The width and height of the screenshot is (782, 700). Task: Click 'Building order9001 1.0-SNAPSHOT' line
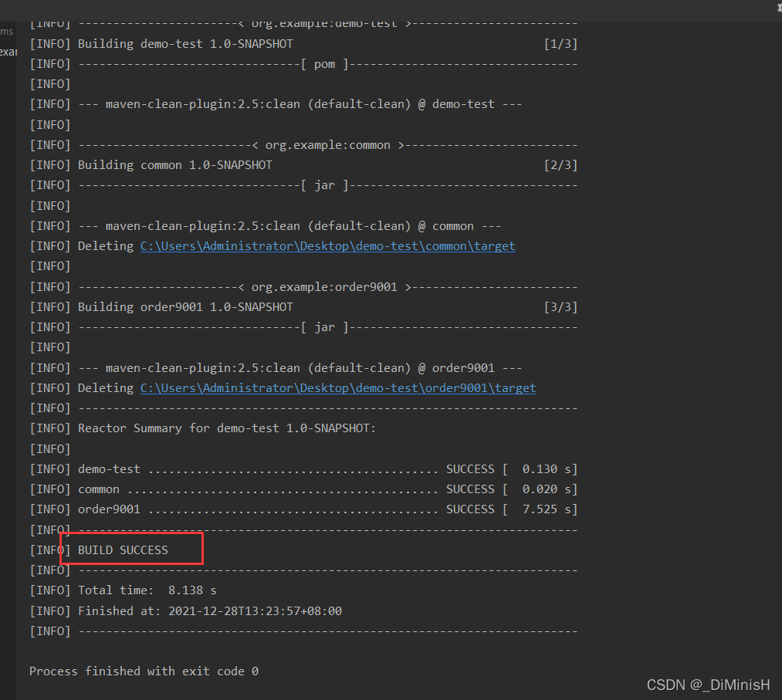161,307
